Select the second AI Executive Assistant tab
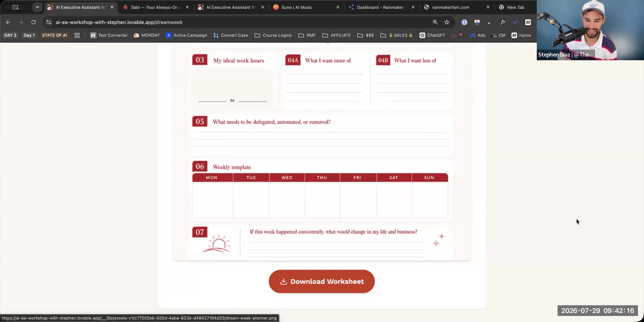The height and width of the screenshot is (322, 644). (231, 7)
